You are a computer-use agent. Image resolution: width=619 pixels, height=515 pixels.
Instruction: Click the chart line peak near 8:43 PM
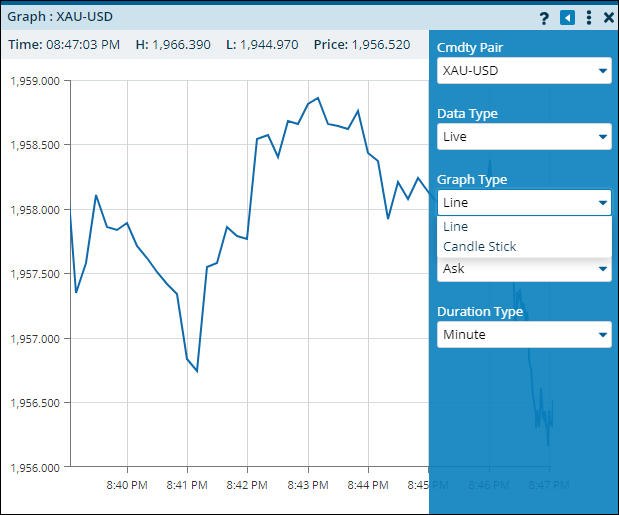tap(317, 98)
